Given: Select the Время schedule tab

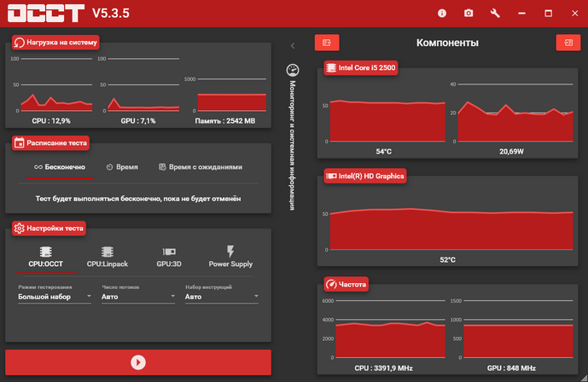Looking at the screenshot, I should [x=122, y=167].
